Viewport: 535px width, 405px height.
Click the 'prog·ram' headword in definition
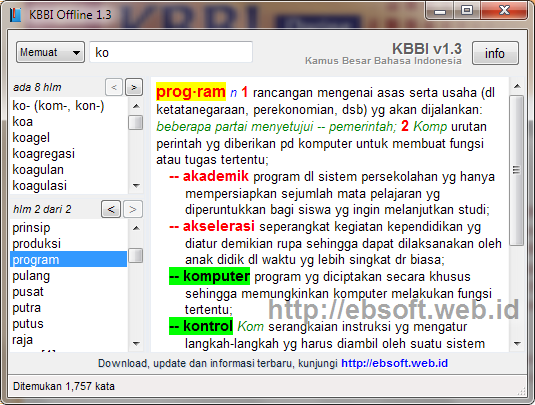point(191,92)
